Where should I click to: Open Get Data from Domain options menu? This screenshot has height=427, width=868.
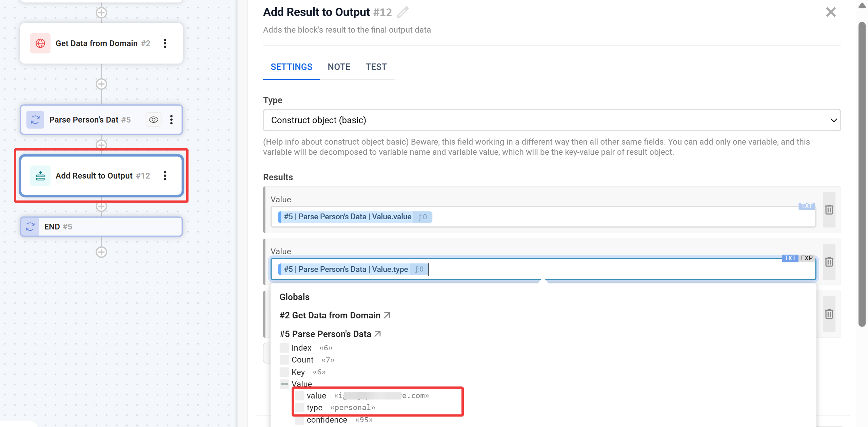click(x=165, y=43)
